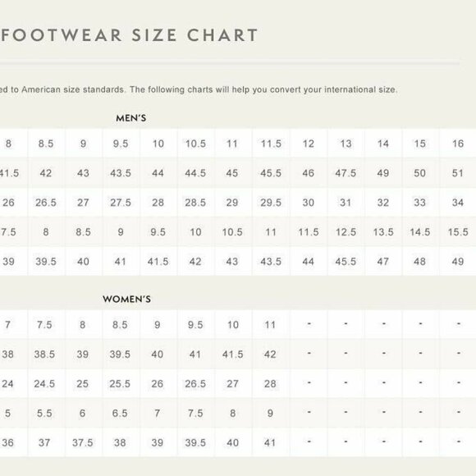Image resolution: width=476 pixels, height=476 pixels.
Task: Click the men's size 16 cell
Action: pos(458,144)
